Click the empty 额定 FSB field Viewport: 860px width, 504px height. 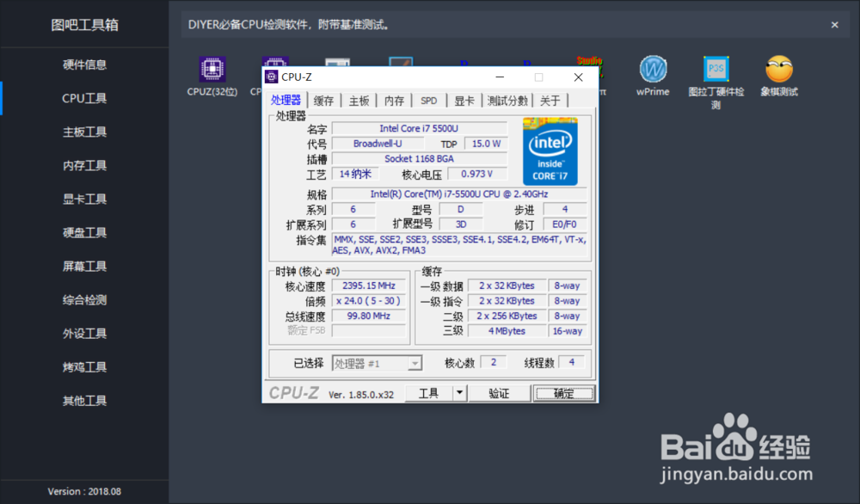click(x=369, y=331)
